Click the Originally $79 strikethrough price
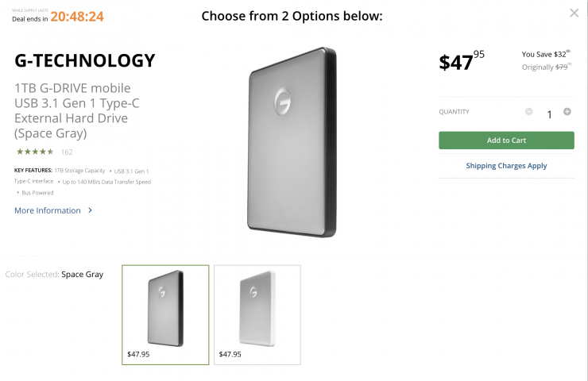Image resolution: width=588 pixels, height=381 pixels. [x=546, y=67]
